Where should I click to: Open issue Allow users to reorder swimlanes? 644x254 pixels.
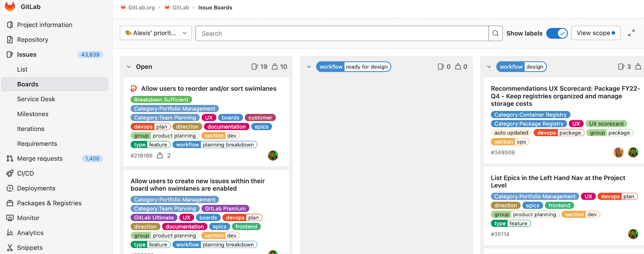(x=209, y=89)
